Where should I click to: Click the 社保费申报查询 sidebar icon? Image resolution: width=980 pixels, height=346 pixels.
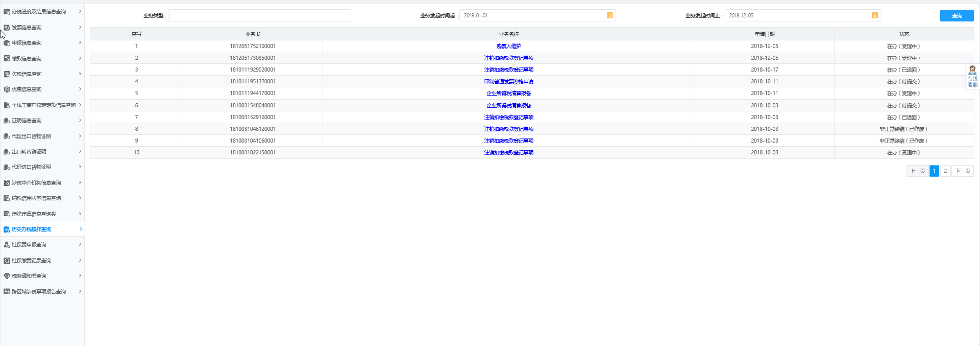(7, 245)
